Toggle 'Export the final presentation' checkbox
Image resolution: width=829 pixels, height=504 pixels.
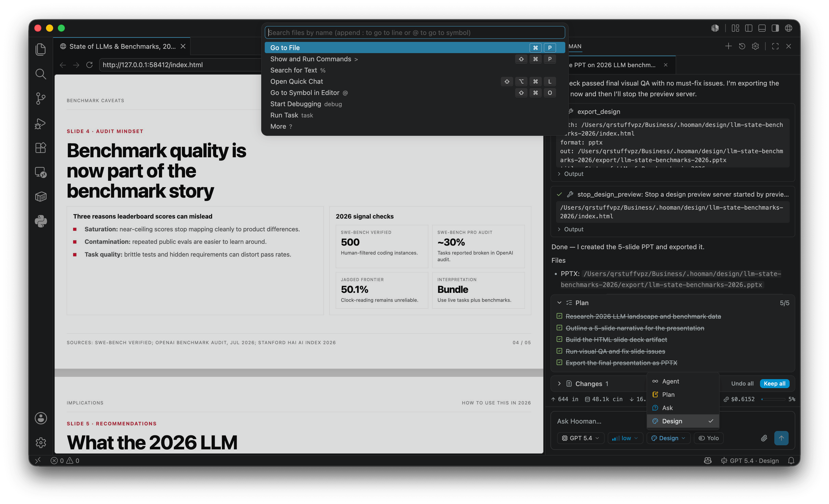pyautogui.click(x=559, y=363)
